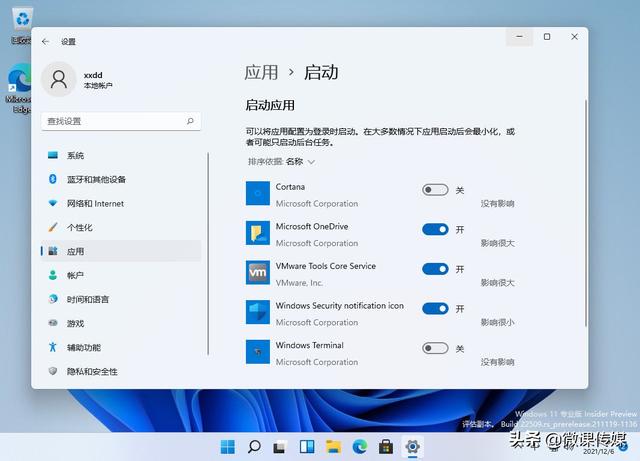The height and width of the screenshot is (461, 640).
Task: Click the xxdd user avatar icon
Action: pyautogui.click(x=59, y=79)
